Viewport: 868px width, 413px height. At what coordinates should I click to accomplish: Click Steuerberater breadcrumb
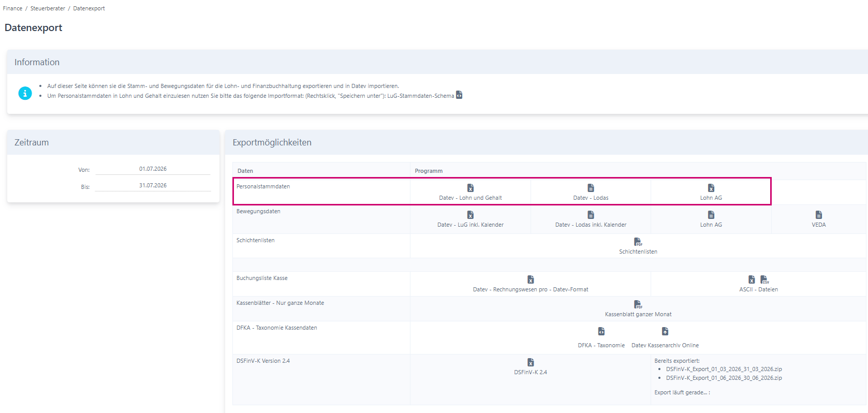[x=48, y=8]
